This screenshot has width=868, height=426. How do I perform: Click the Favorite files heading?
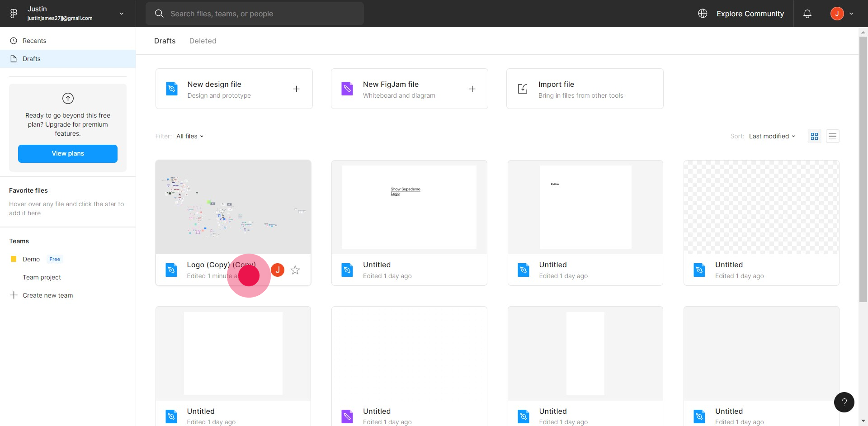pyautogui.click(x=28, y=190)
